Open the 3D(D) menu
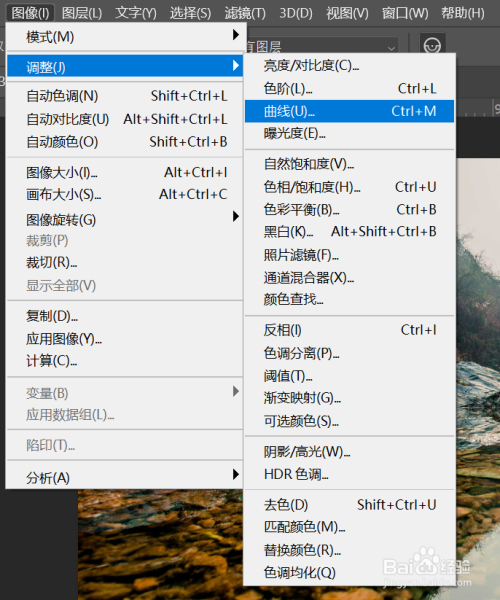500x600 pixels. (x=296, y=13)
